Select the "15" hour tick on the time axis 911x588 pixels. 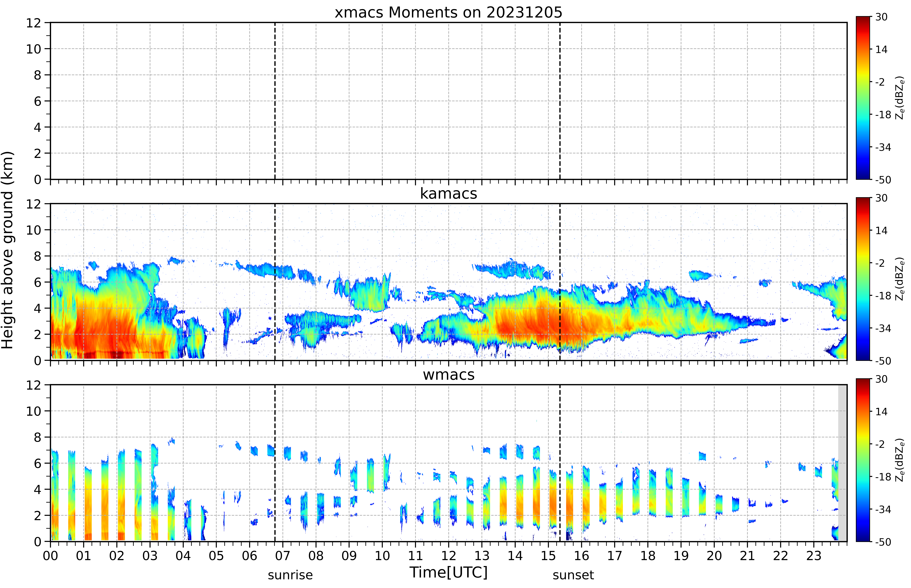pyautogui.click(x=548, y=556)
